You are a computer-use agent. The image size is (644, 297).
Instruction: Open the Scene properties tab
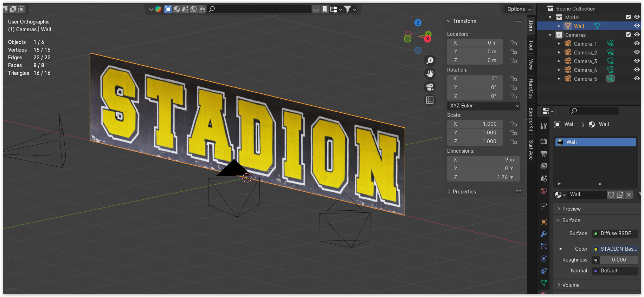[x=544, y=178]
